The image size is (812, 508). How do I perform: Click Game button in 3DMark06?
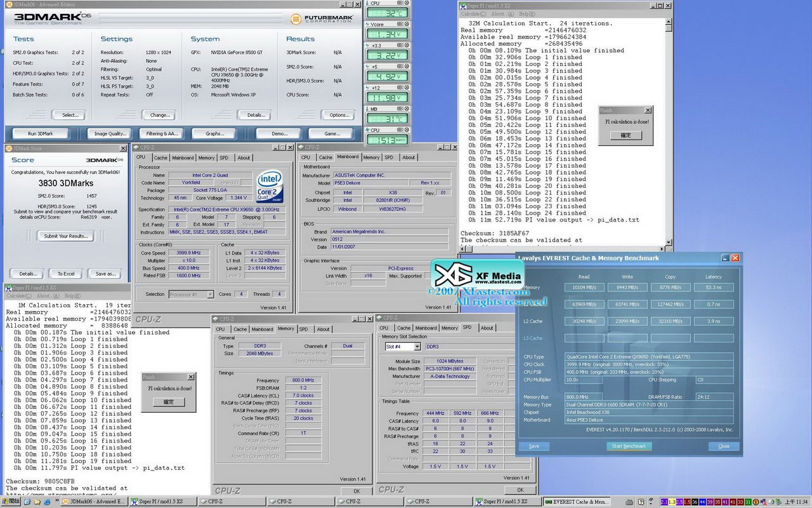332,134
